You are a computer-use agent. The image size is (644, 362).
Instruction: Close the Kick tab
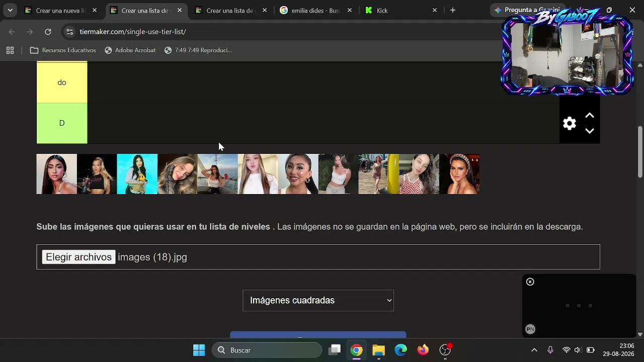(x=435, y=10)
